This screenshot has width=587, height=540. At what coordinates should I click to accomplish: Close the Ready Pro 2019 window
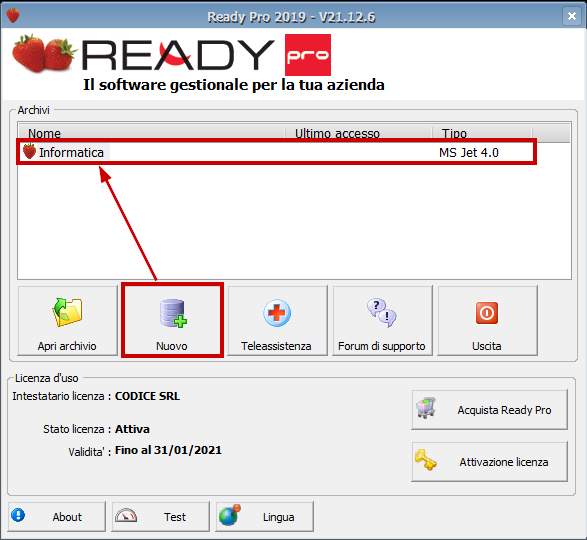pos(572,16)
